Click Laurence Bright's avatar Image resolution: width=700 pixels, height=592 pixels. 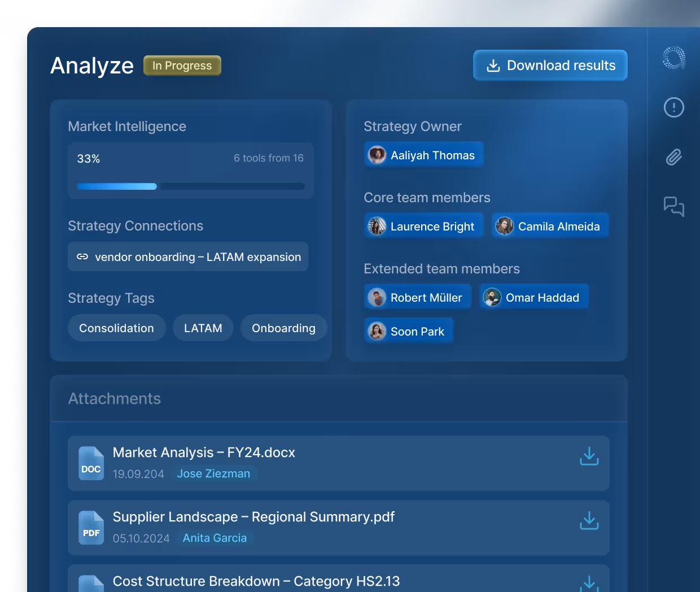[x=377, y=226]
